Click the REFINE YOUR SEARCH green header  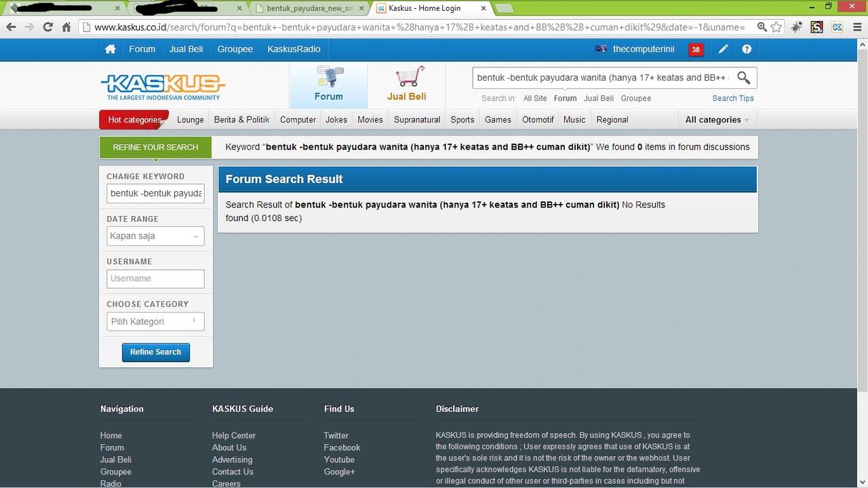[x=155, y=147]
